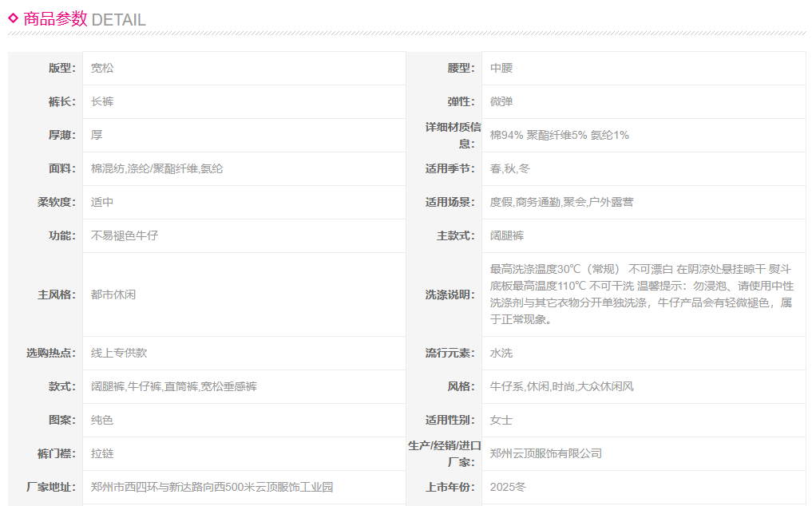Click the 棉94% 聚酯纤维5% 氨纶1% material text
The width and height of the screenshot is (812, 506).
pos(559,136)
